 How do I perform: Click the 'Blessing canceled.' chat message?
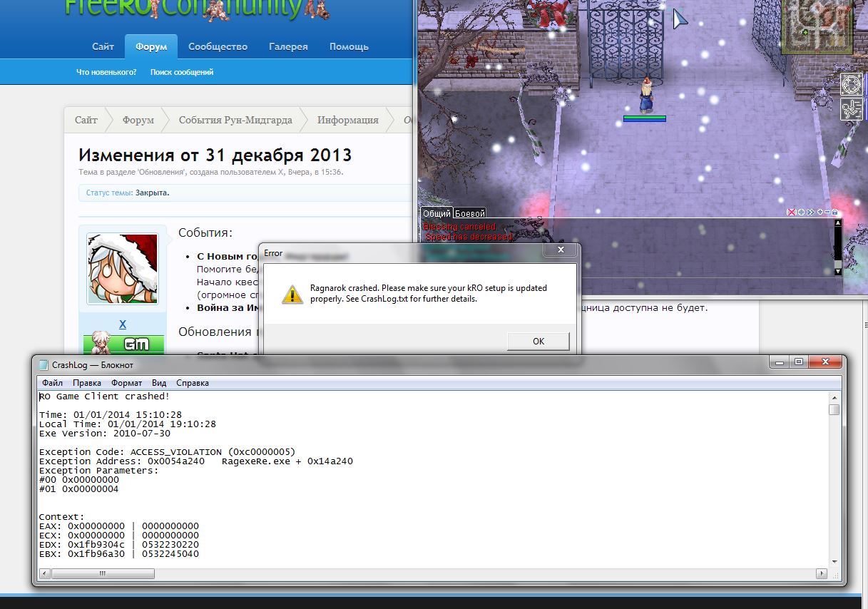click(460, 227)
